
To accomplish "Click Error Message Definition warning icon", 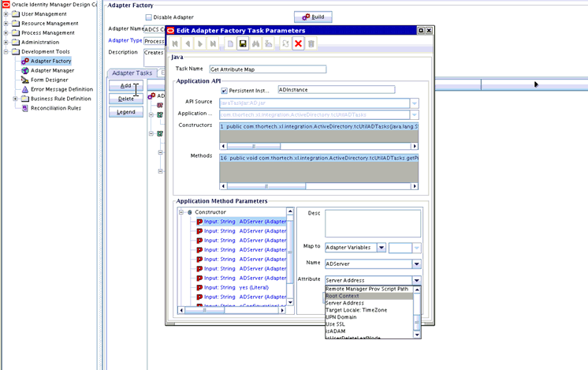I will [x=25, y=89].
